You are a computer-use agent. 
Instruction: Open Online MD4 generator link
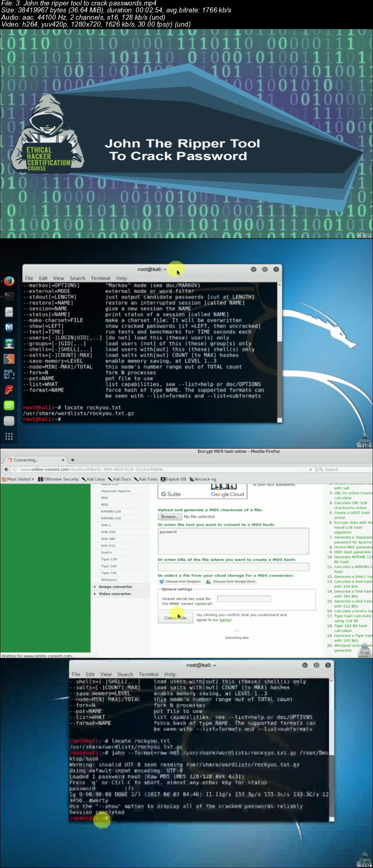click(353, 547)
